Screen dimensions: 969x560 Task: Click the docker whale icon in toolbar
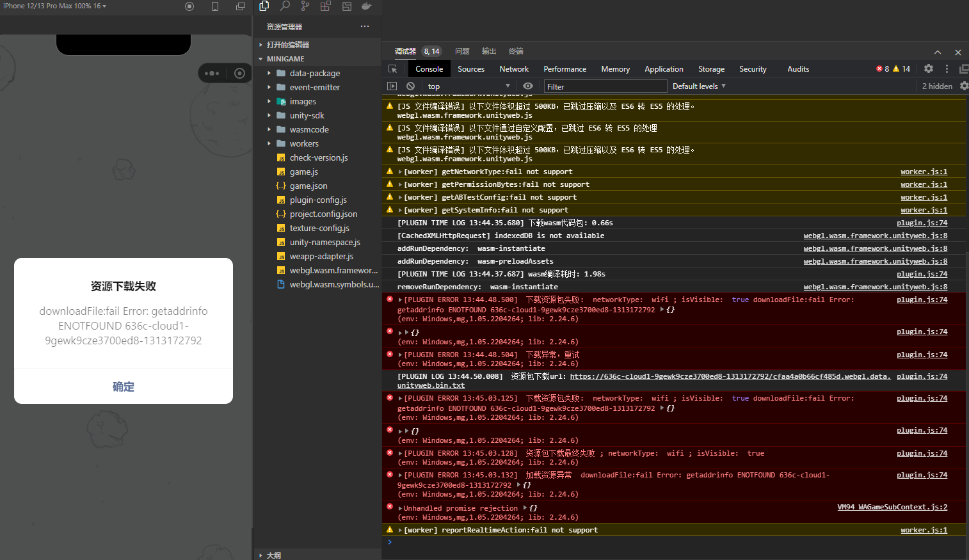(x=367, y=6)
